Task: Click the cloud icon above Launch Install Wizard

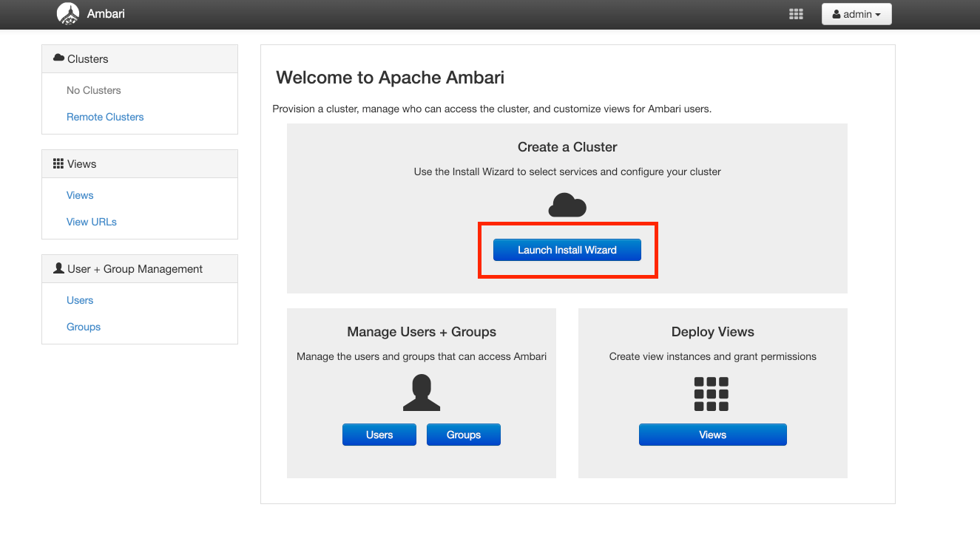Action: pos(567,205)
